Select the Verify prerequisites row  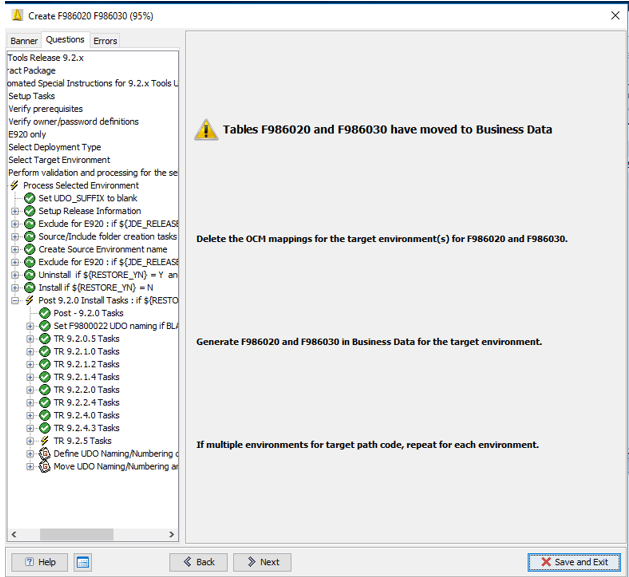pos(46,109)
